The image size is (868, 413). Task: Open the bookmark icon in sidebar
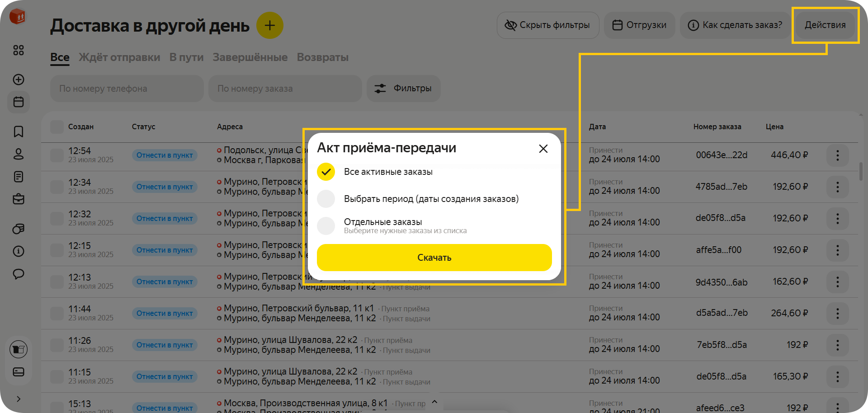tap(19, 131)
